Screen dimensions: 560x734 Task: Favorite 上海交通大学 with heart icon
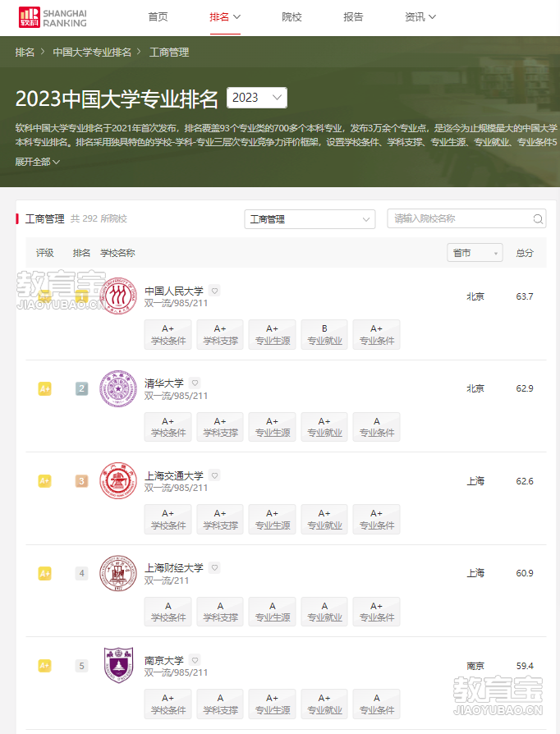pos(214,475)
